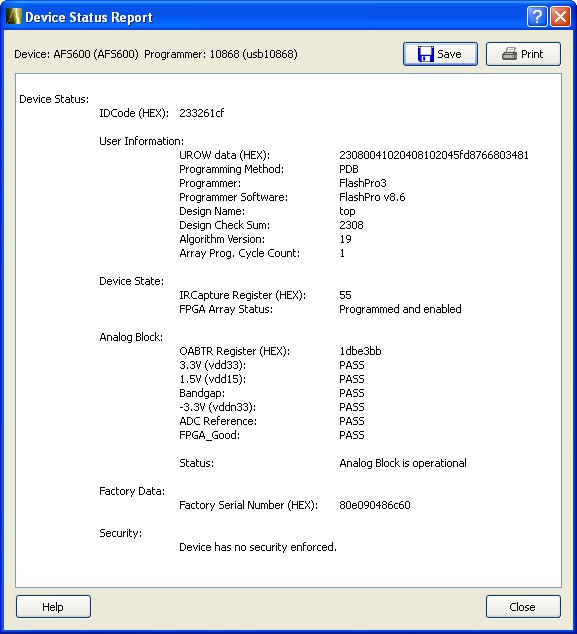Click the Factory Data heading
The width and height of the screenshot is (577, 634).
(x=132, y=491)
